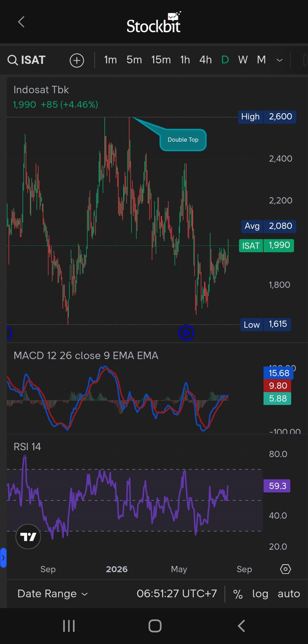This screenshot has height=644, width=308.
Task: Open the Date Range dropdown
Action: tap(53, 594)
